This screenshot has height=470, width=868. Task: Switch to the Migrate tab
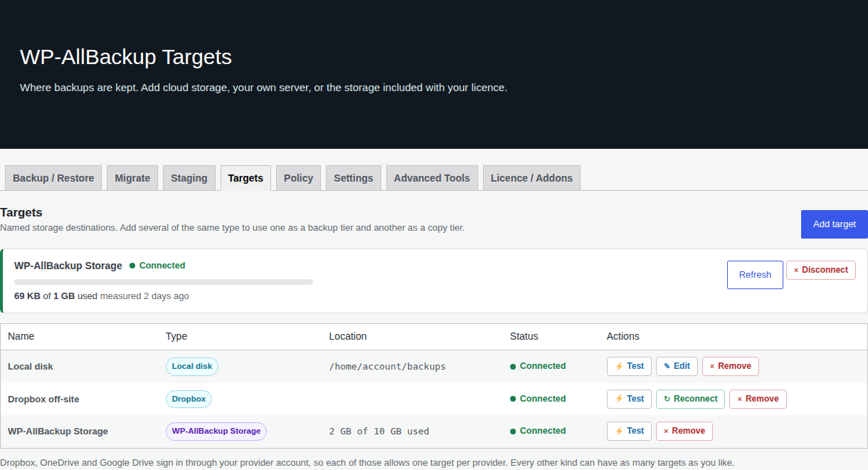point(132,178)
